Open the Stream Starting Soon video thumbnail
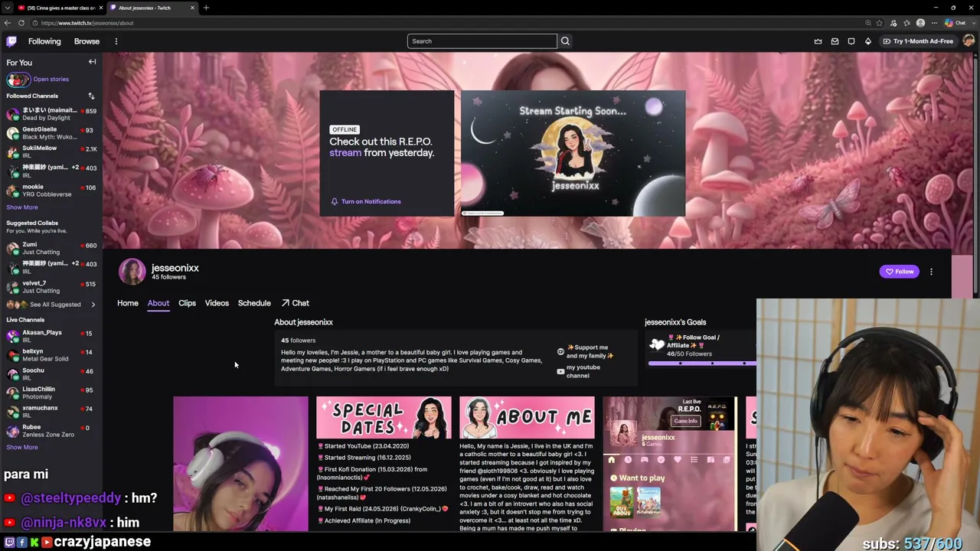The image size is (980, 551). pyautogui.click(x=573, y=153)
